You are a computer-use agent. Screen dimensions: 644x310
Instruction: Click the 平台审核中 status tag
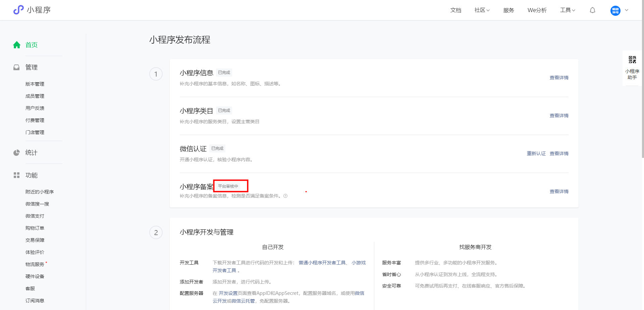coord(228,186)
